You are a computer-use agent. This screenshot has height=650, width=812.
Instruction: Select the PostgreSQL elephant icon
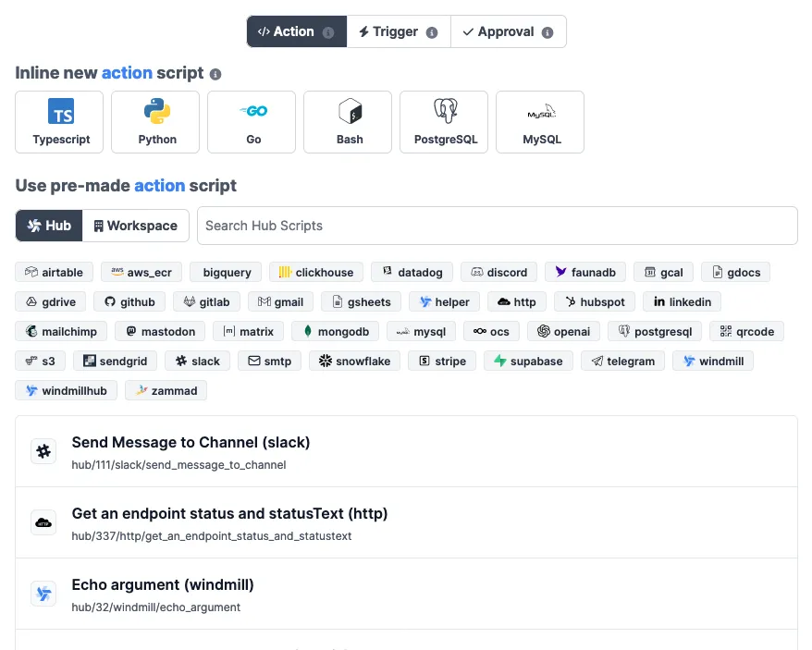(446, 112)
